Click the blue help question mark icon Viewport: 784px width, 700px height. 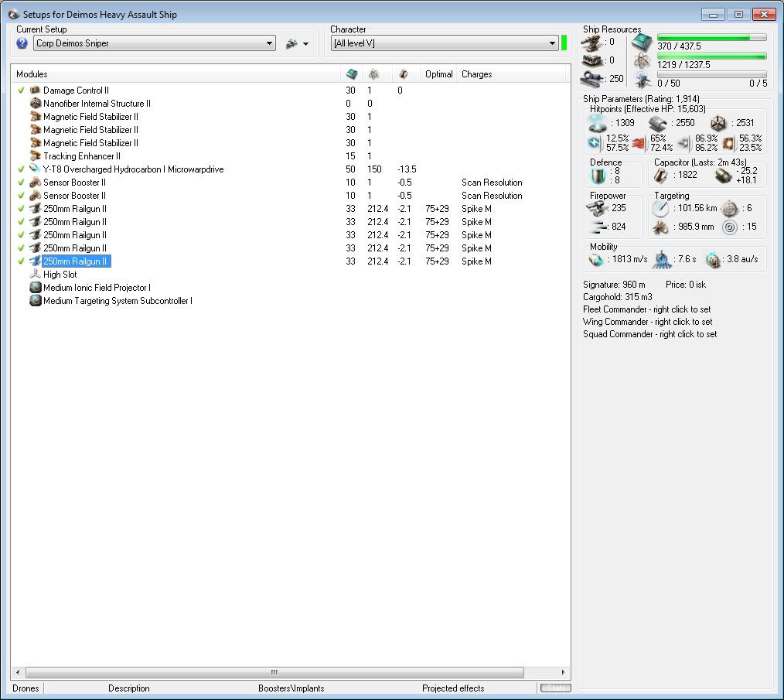tap(22, 43)
